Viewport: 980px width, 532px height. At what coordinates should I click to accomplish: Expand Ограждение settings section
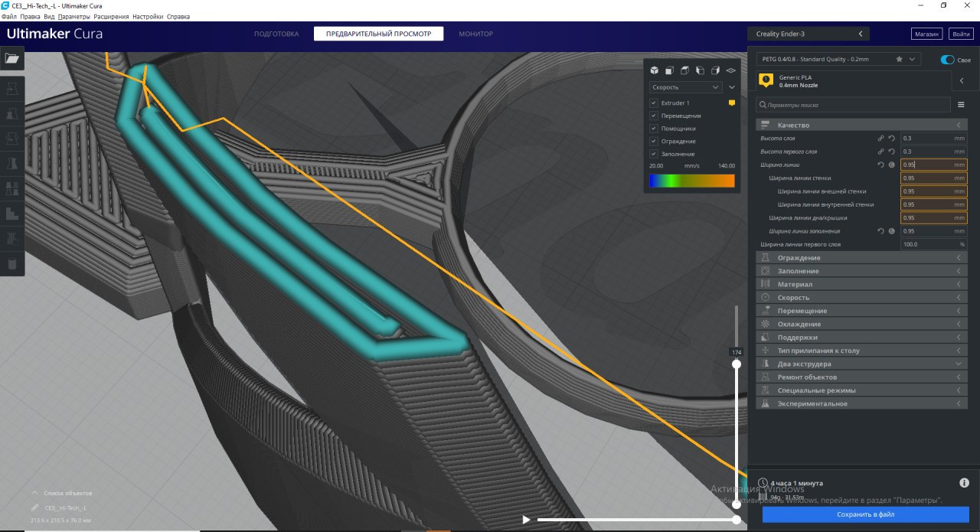coord(861,258)
